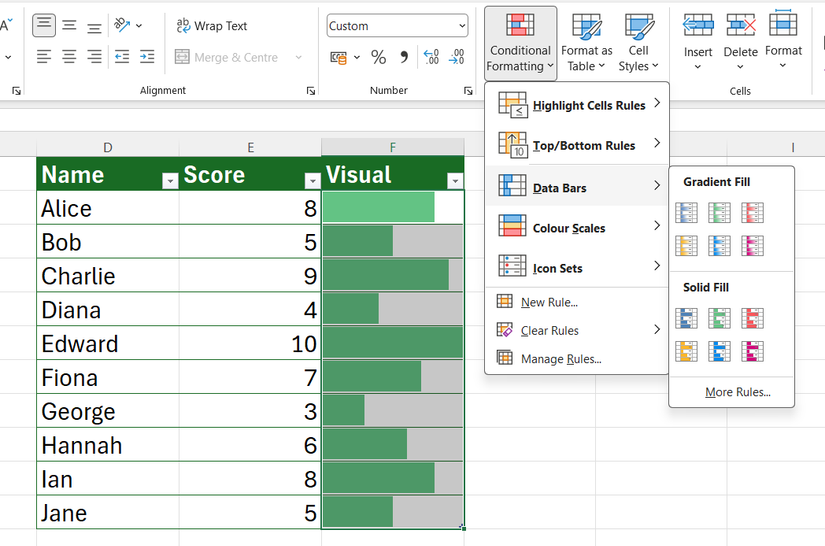Click the Top Align icon
Image resolution: width=825 pixels, height=546 pixels.
[44, 25]
